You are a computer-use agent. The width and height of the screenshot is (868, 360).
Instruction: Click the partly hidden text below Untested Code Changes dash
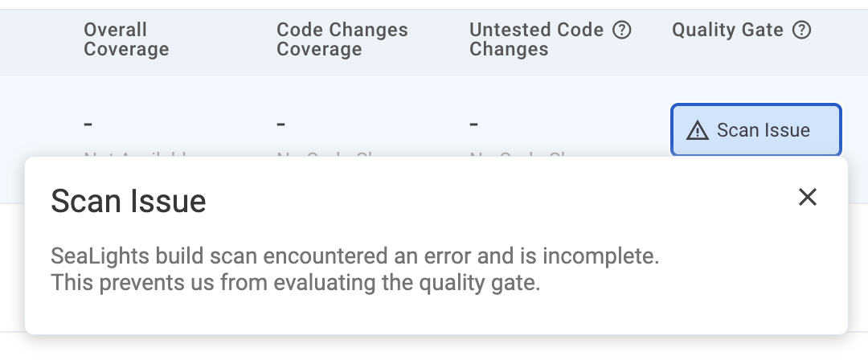514,153
